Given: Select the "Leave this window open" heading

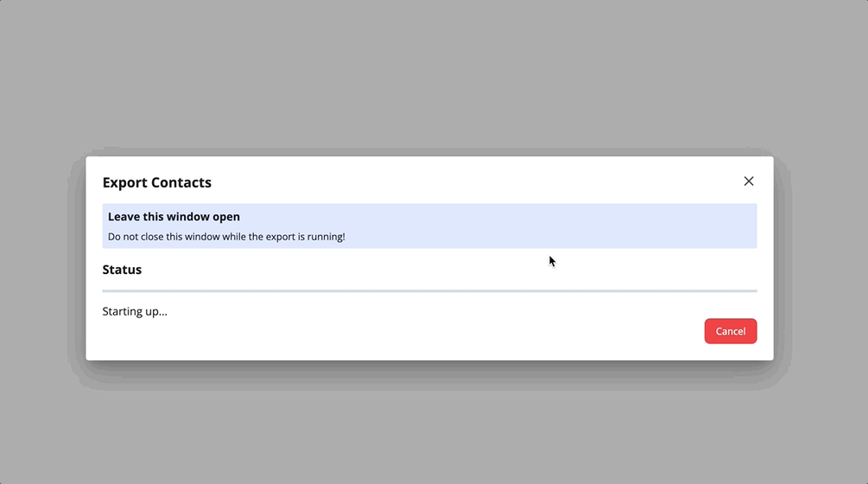Looking at the screenshot, I should pyautogui.click(x=174, y=217).
